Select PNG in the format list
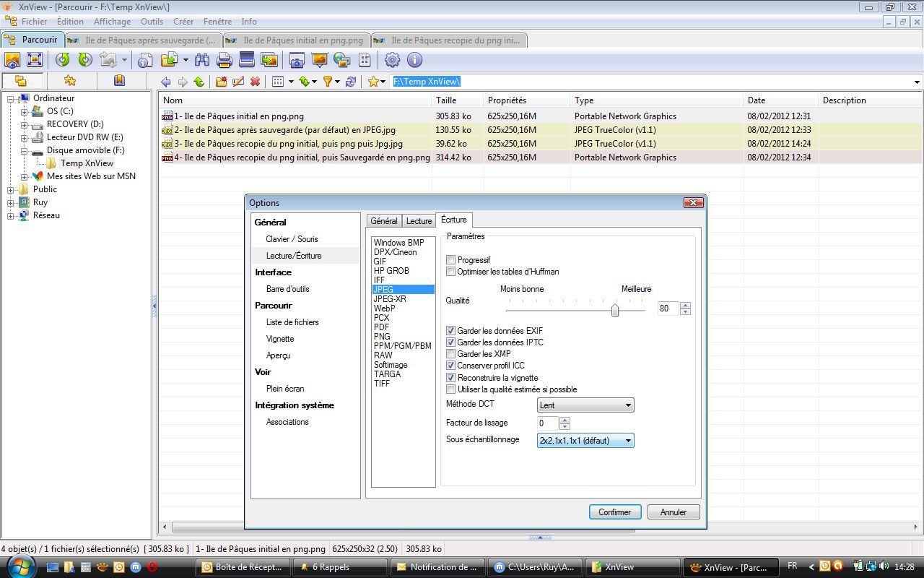 pos(382,337)
